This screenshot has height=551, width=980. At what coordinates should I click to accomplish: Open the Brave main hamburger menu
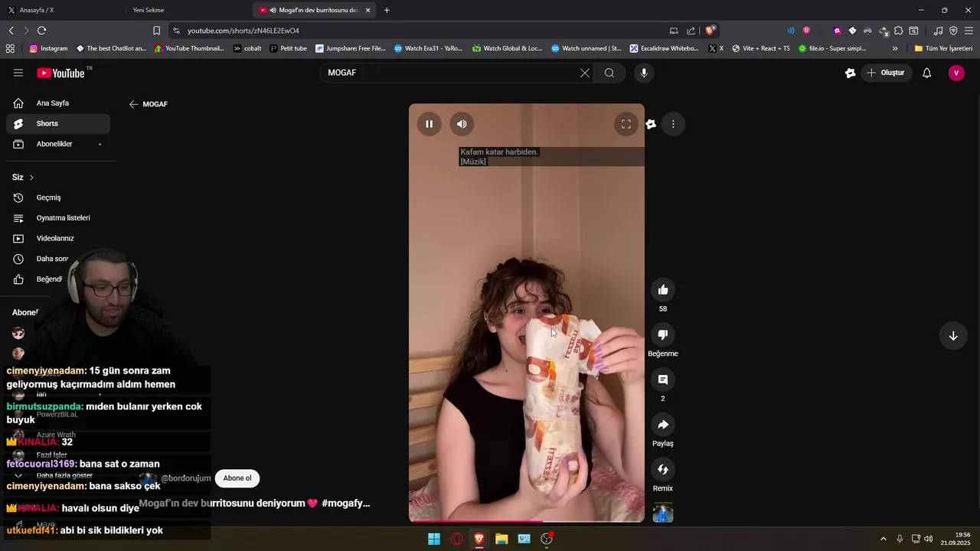969,31
